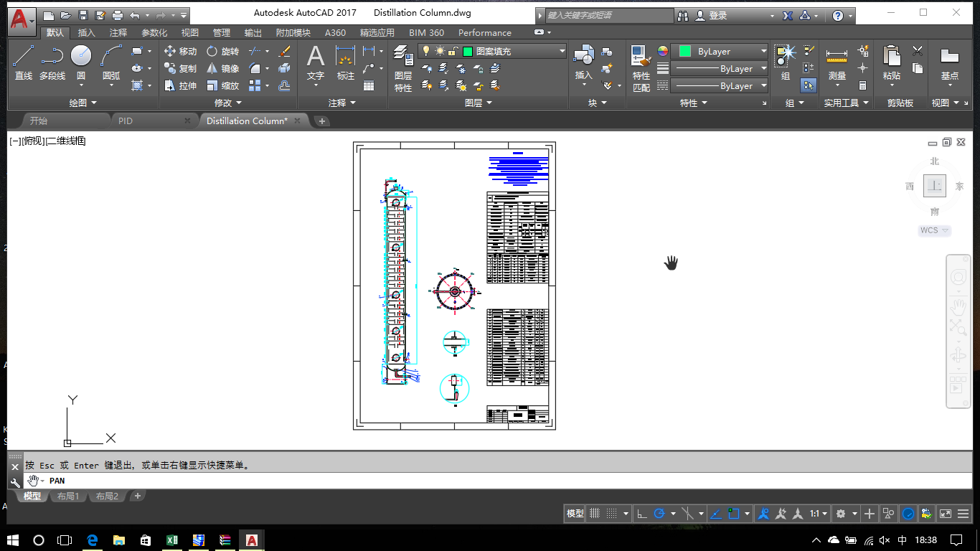
Task: Open the layer name dropdown list
Action: coord(562,52)
